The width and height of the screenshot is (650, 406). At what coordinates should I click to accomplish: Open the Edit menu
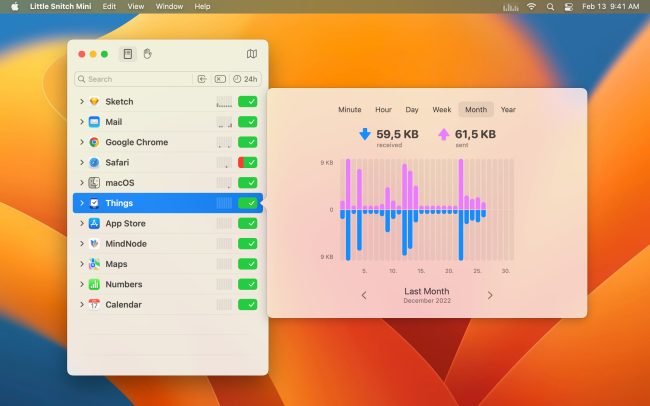pos(109,7)
